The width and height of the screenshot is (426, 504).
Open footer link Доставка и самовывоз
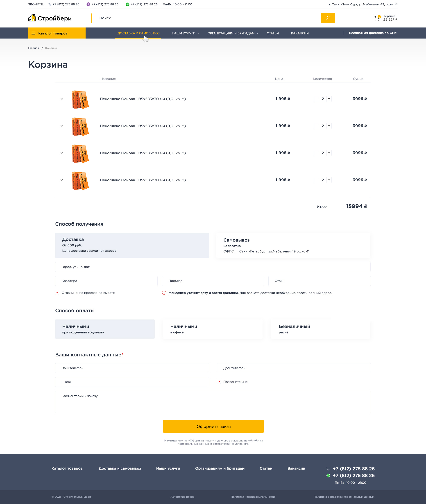120,468
